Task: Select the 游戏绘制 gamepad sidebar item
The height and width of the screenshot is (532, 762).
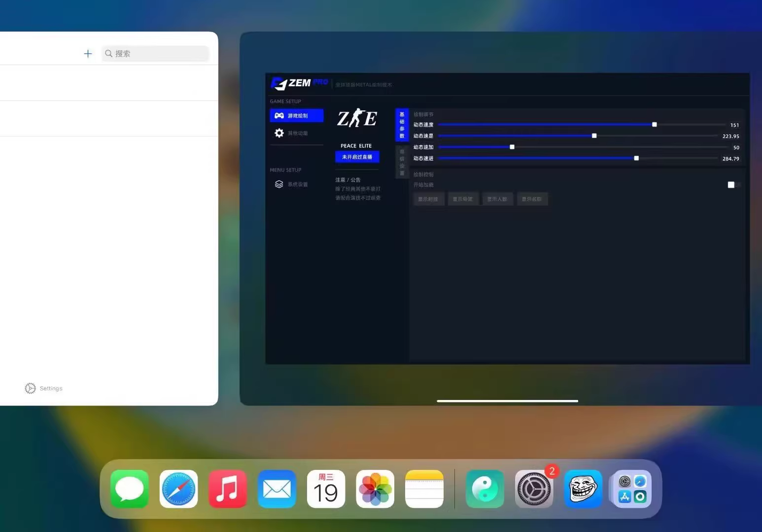Action: (x=296, y=115)
